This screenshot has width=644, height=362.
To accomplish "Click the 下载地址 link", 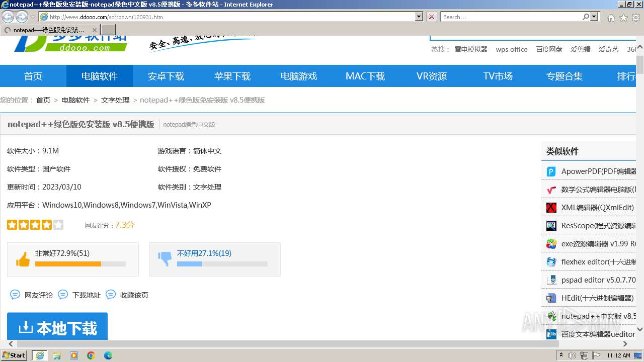I will [87, 295].
